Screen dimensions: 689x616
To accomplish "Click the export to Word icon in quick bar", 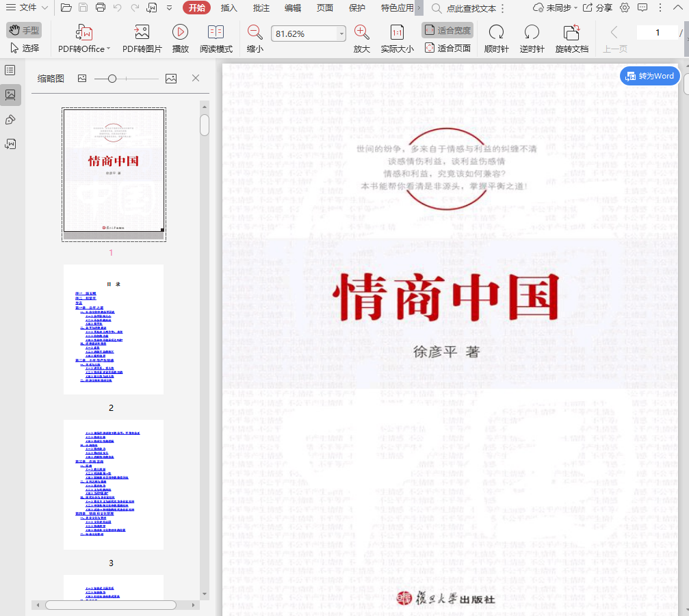I will [152, 8].
